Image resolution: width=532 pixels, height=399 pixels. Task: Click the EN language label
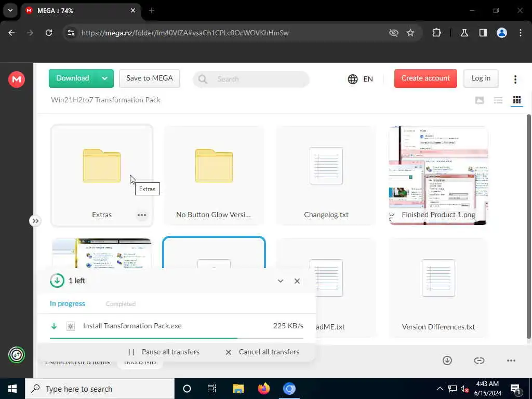[x=368, y=79]
